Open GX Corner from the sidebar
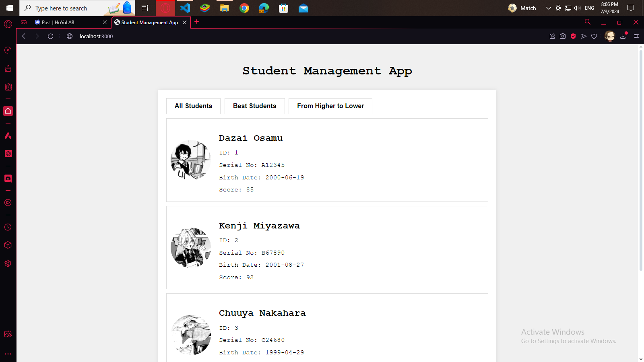The image size is (644, 362). click(8, 50)
